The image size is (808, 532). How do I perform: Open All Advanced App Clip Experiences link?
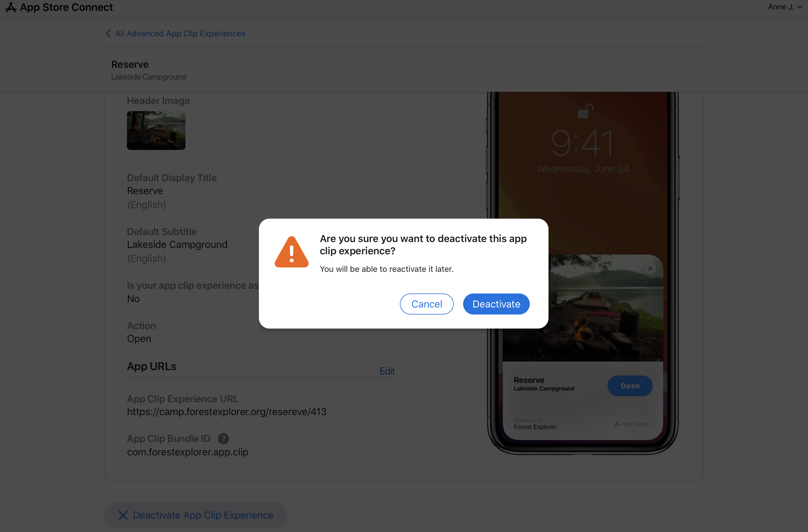(x=180, y=33)
